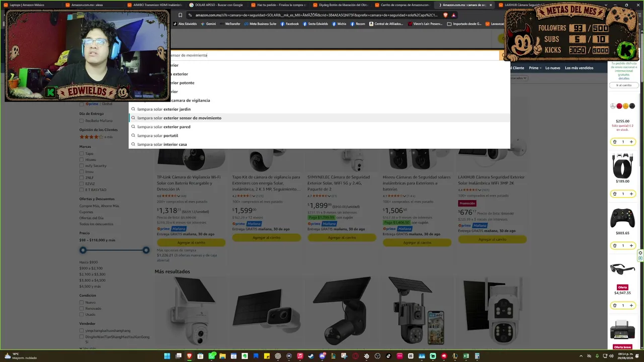
Task: Click the search icon beside 'lampara solar portatil'
Action: [x=133, y=135]
